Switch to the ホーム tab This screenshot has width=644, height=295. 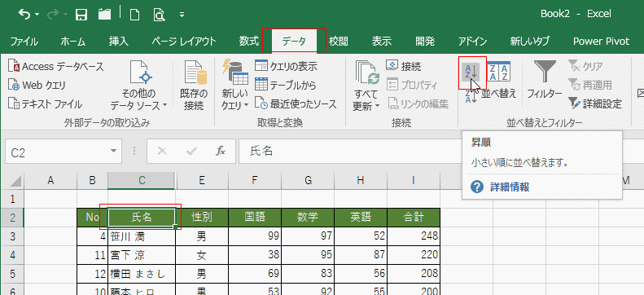point(72,41)
